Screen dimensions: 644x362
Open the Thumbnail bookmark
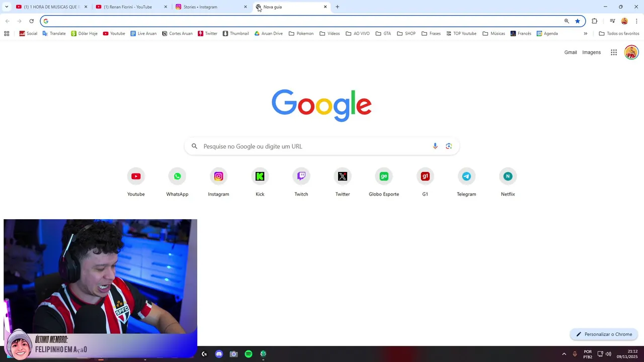tap(235, 34)
